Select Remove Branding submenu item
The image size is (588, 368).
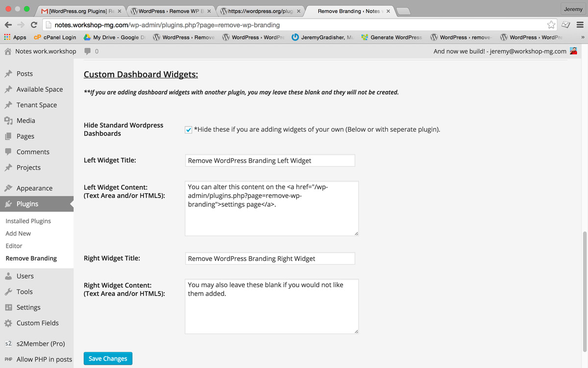pos(31,258)
